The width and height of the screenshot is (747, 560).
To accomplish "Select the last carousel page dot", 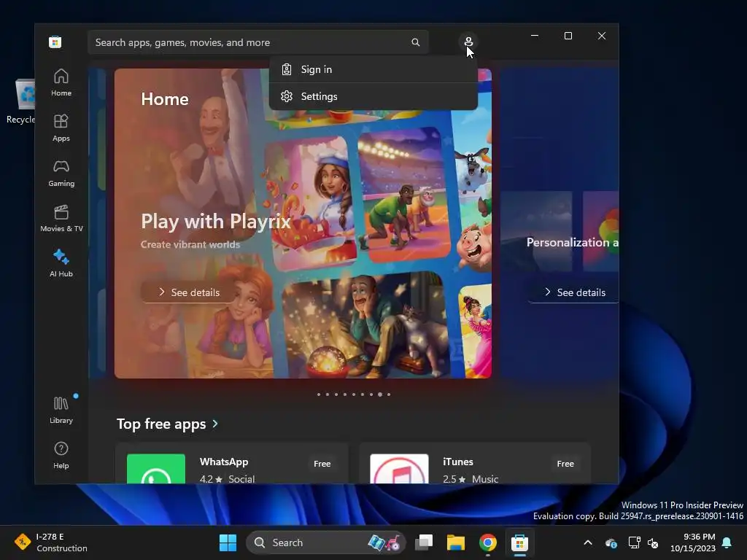I will 389,394.
